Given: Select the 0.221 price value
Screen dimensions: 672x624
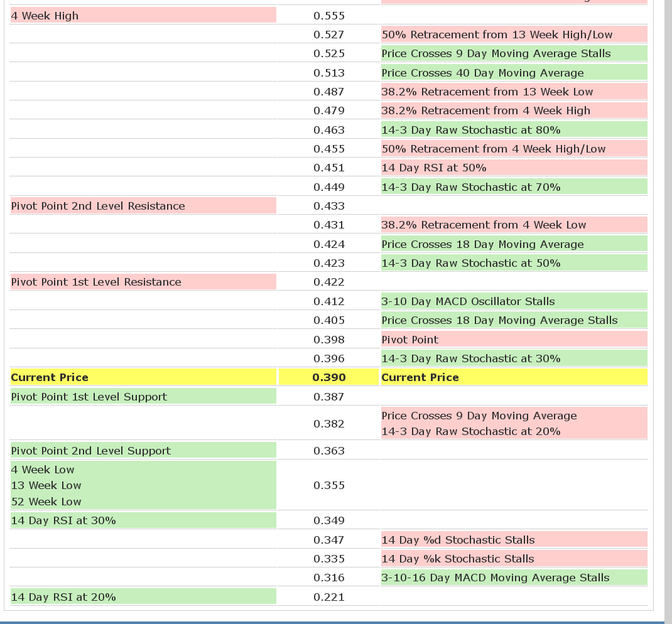Looking at the screenshot, I should 328,597.
